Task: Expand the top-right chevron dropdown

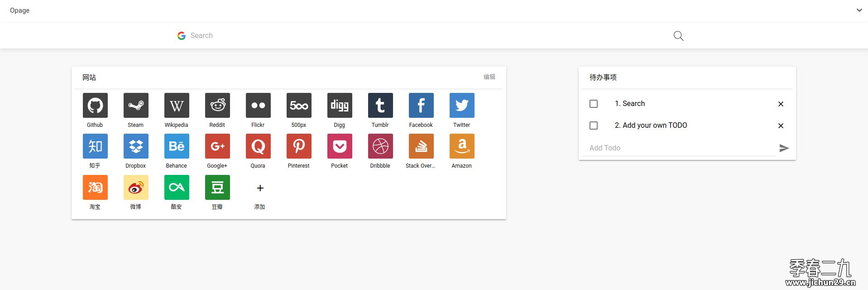Action: [859, 10]
